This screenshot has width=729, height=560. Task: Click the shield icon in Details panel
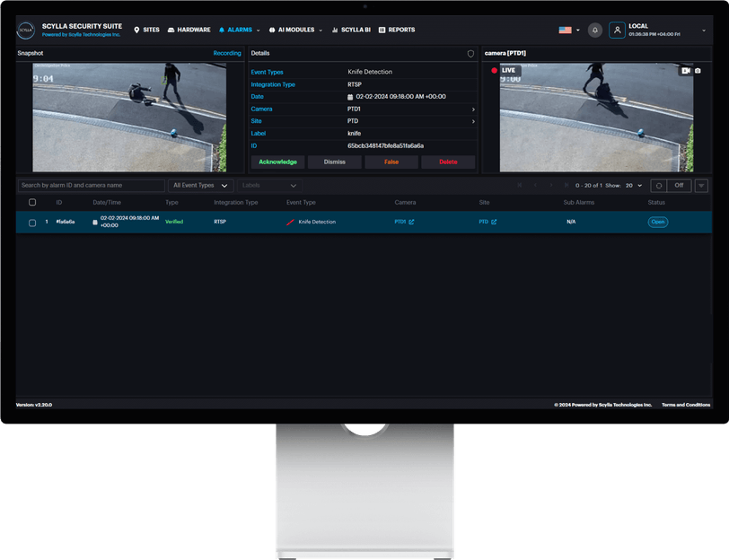pos(470,54)
